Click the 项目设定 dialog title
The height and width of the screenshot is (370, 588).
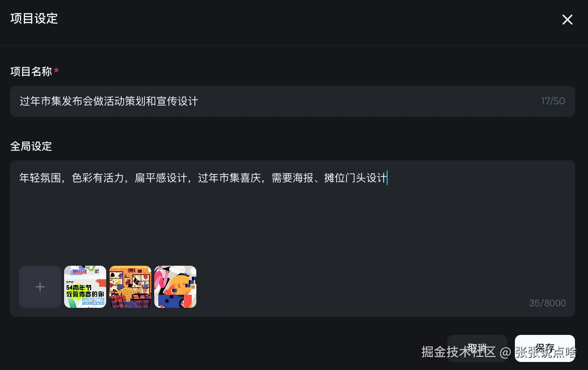[34, 19]
